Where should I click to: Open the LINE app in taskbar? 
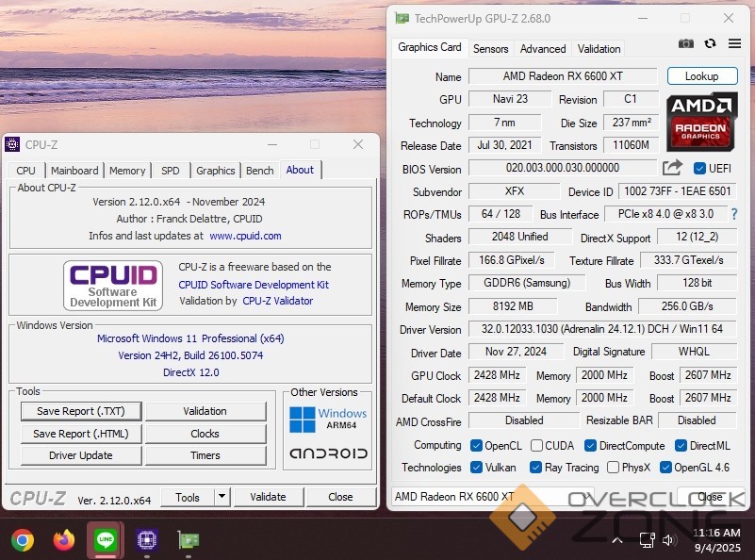[105, 540]
